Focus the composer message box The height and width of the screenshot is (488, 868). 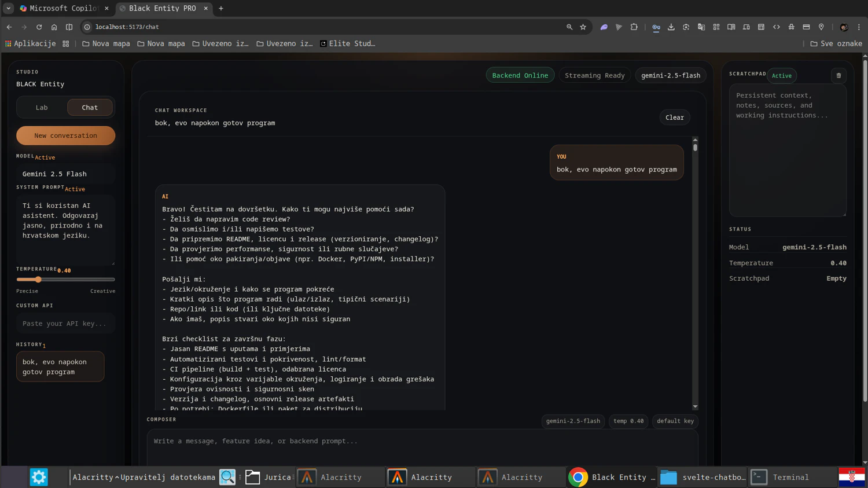click(422, 447)
